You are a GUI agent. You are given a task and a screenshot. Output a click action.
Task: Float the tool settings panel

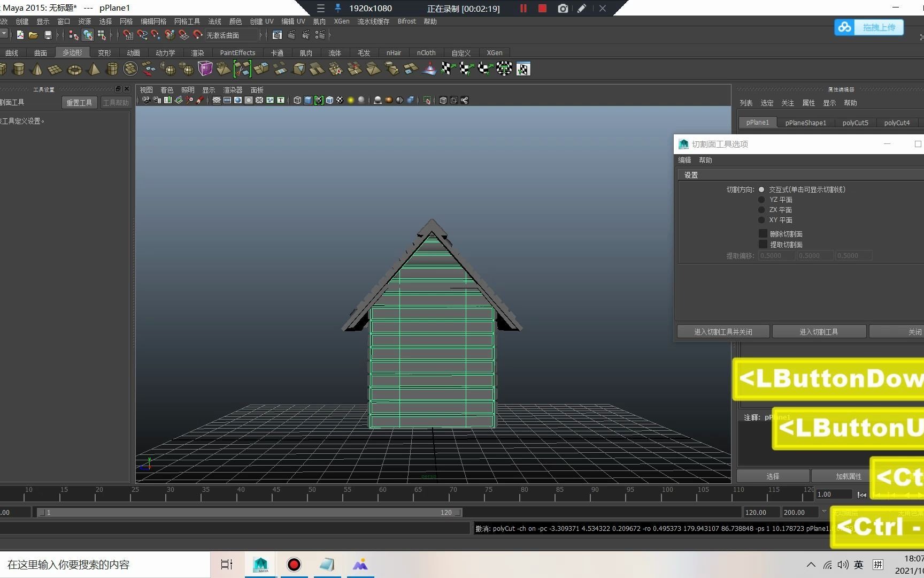click(118, 89)
